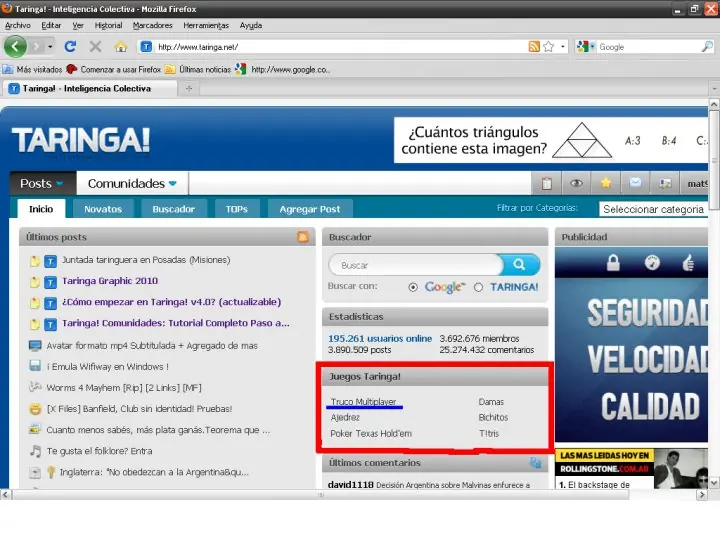
Task: Open david1118 commenter link
Action: (351, 484)
